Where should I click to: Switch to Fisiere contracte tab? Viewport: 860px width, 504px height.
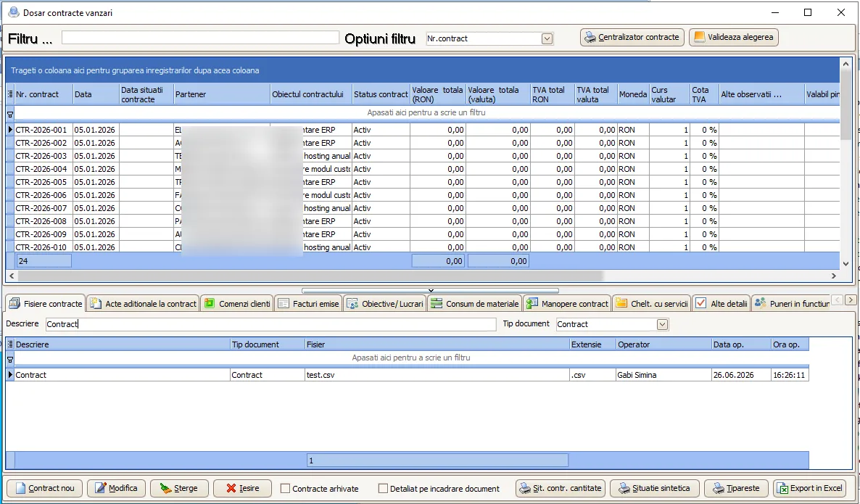pyautogui.click(x=46, y=303)
